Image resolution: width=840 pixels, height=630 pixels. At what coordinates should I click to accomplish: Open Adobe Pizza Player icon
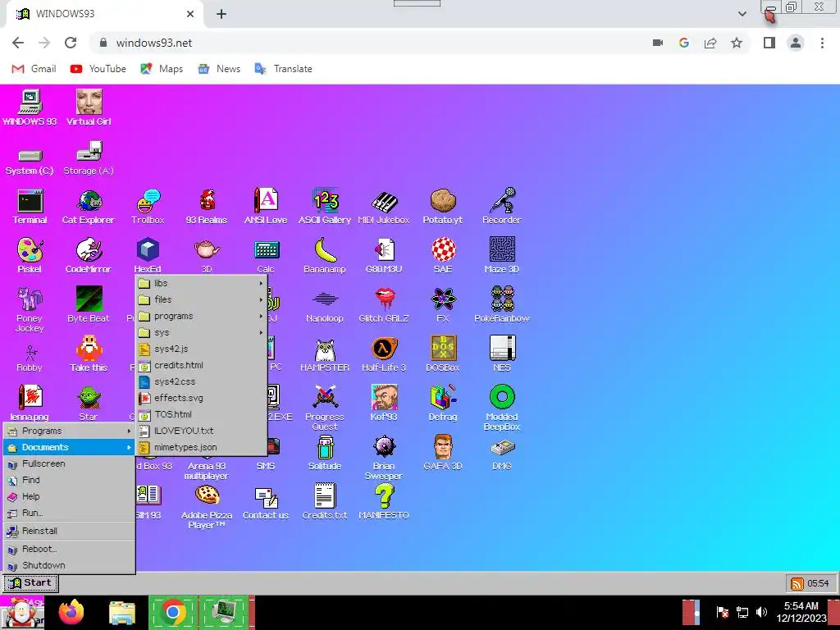(207, 507)
